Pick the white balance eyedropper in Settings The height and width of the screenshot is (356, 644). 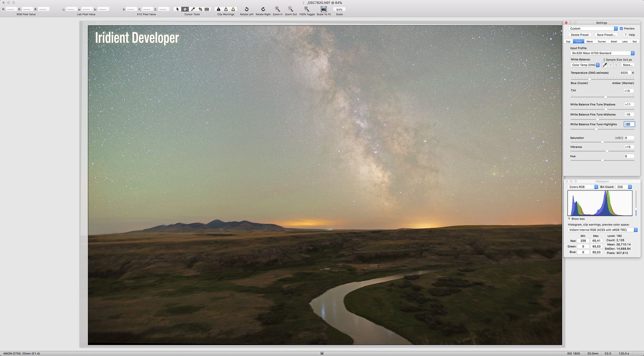click(x=605, y=65)
